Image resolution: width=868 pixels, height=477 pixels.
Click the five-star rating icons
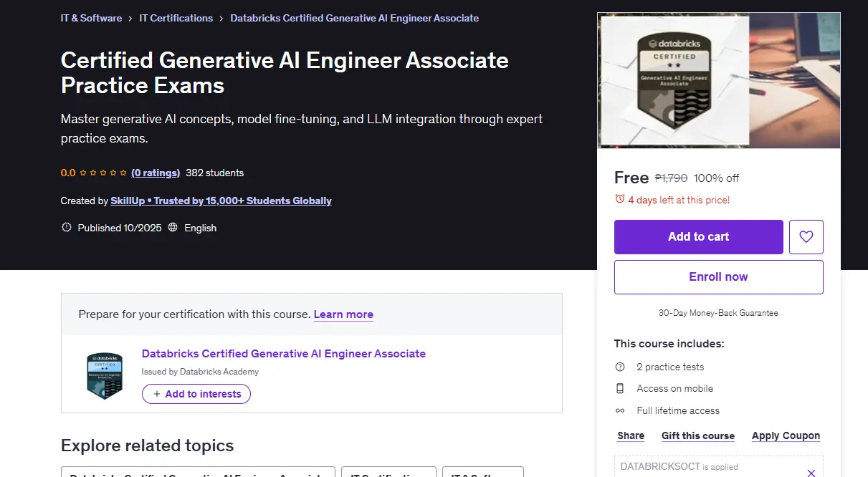[x=103, y=173]
